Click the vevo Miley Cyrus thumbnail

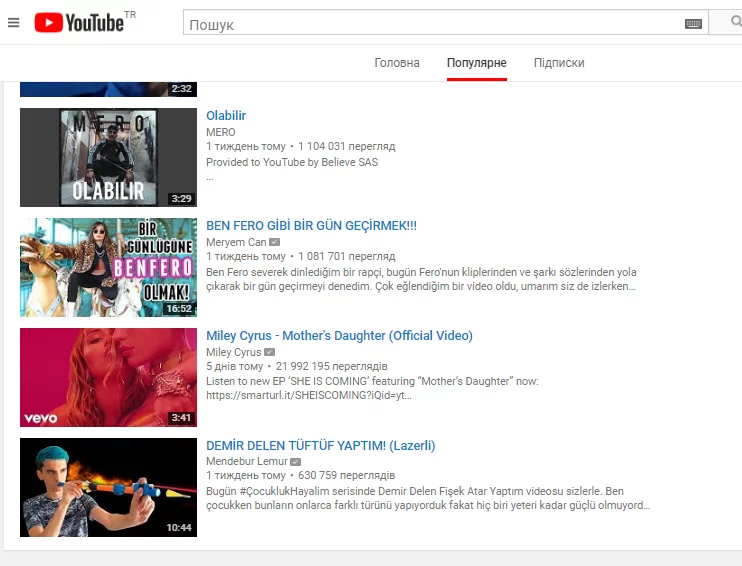pos(108,377)
